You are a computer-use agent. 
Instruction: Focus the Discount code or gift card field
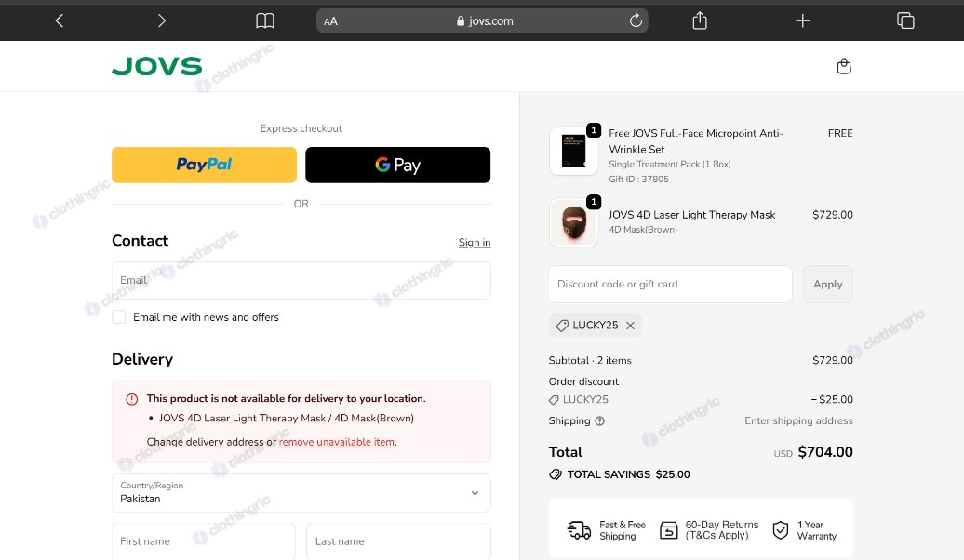coord(670,284)
